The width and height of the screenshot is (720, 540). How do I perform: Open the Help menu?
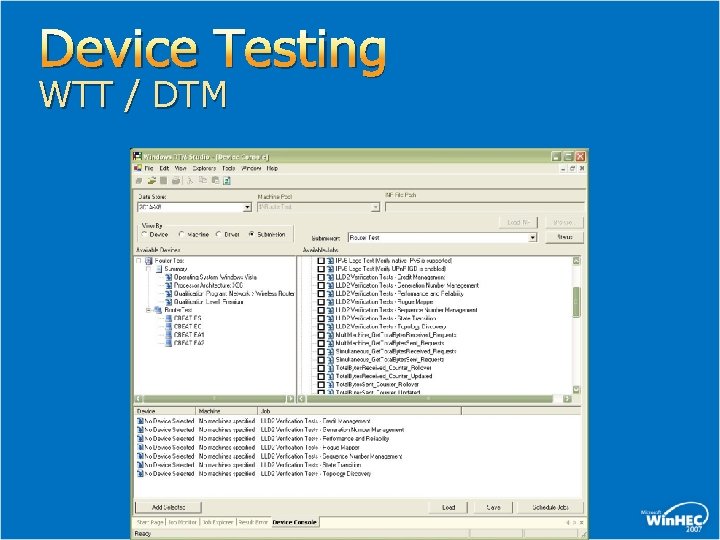pos(272,169)
